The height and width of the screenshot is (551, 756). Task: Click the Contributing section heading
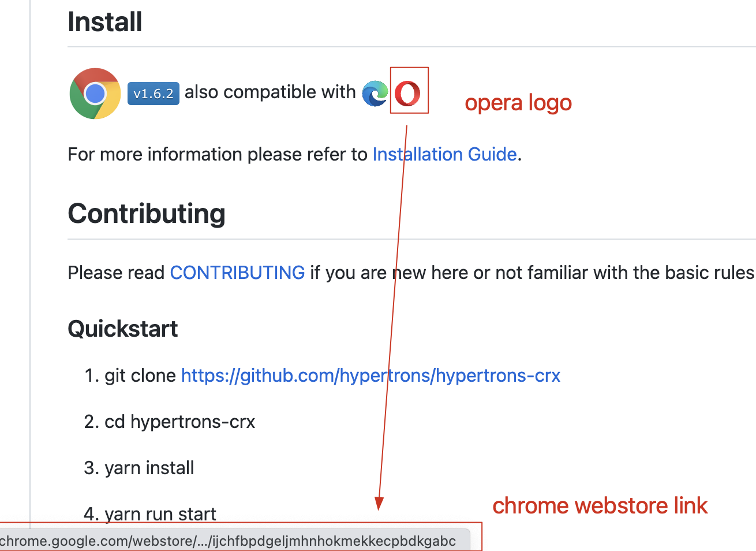point(146,214)
